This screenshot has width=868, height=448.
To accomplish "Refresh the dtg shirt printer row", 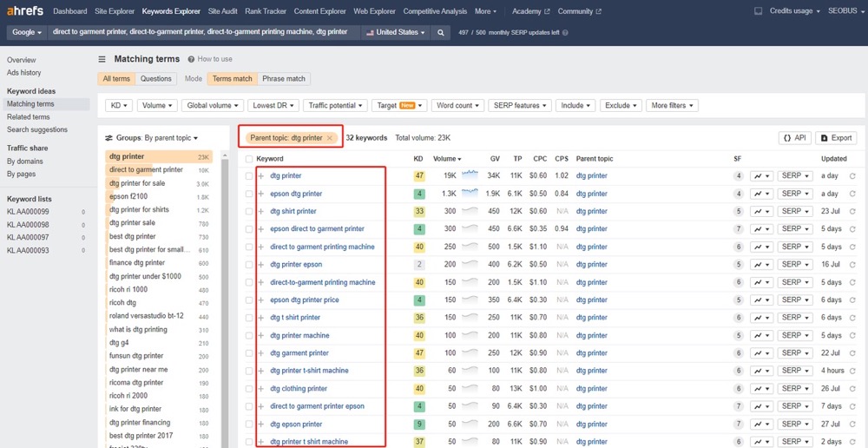I will [852, 212].
